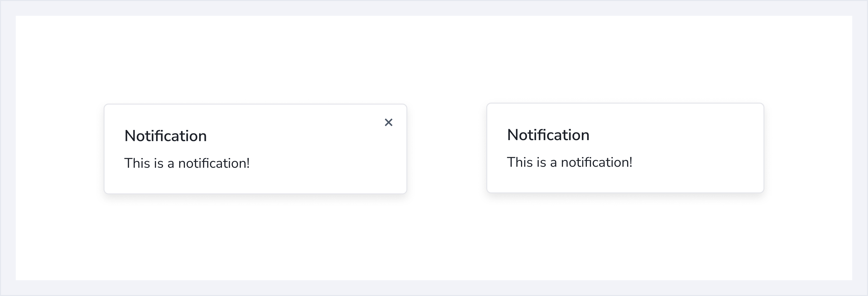Click the message text in the non-dismissible notification
868x296 pixels.
pyautogui.click(x=569, y=162)
